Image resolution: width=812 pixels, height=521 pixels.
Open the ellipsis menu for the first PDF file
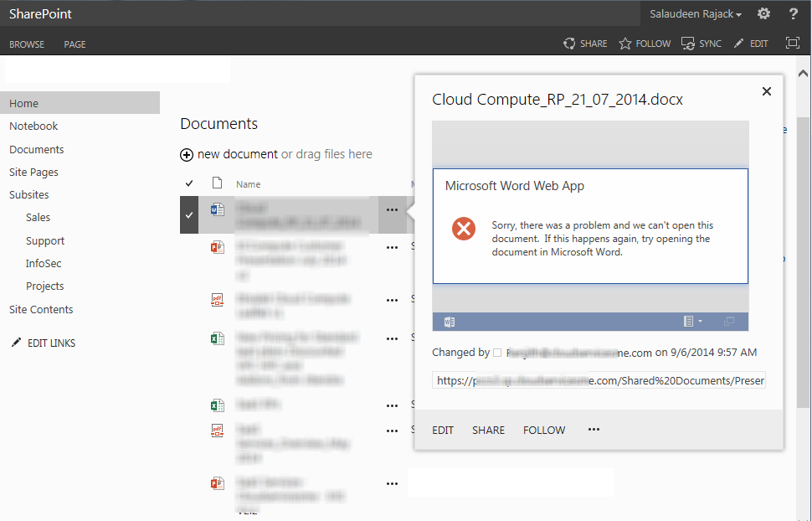[392, 300]
